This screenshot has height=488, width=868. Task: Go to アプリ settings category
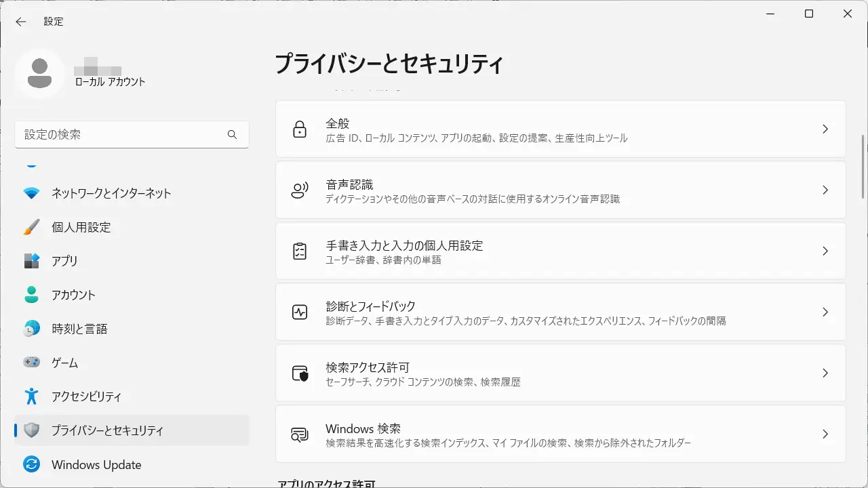pos(132,261)
